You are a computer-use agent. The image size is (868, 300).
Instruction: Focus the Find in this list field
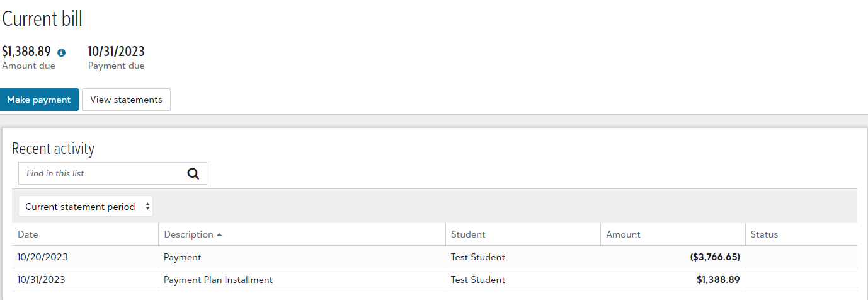tap(102, 173)
